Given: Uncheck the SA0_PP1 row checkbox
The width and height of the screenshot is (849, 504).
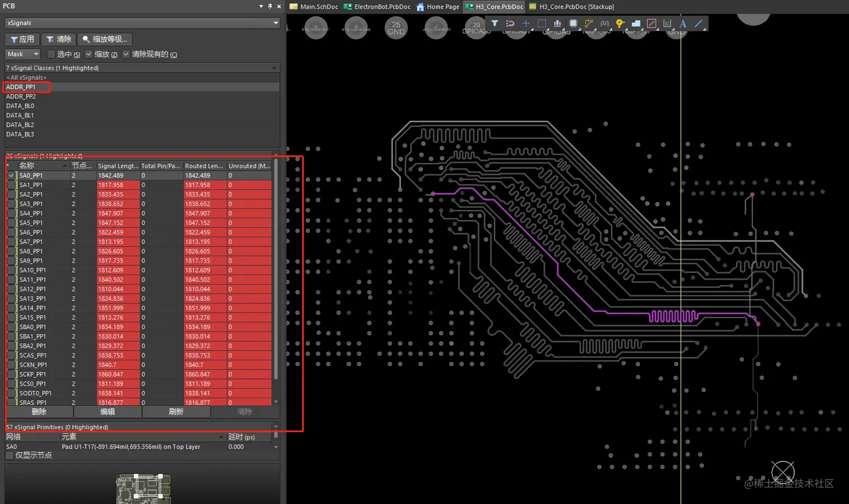Looking at the screenshot, I should tap(11, 176).
